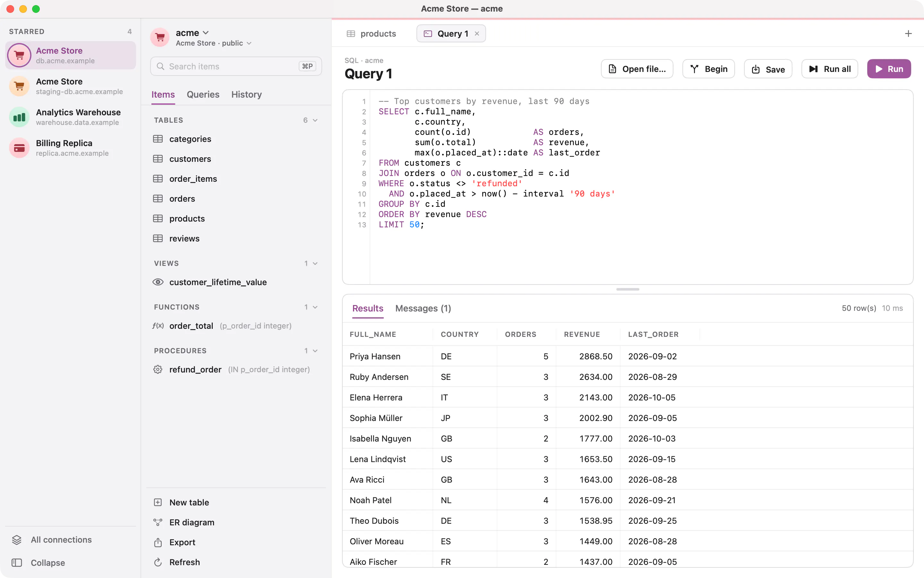The image size is (924, 578).
Task: Collapse the sidebar via the Collapse icon
Action: click(x=16, y=563)
